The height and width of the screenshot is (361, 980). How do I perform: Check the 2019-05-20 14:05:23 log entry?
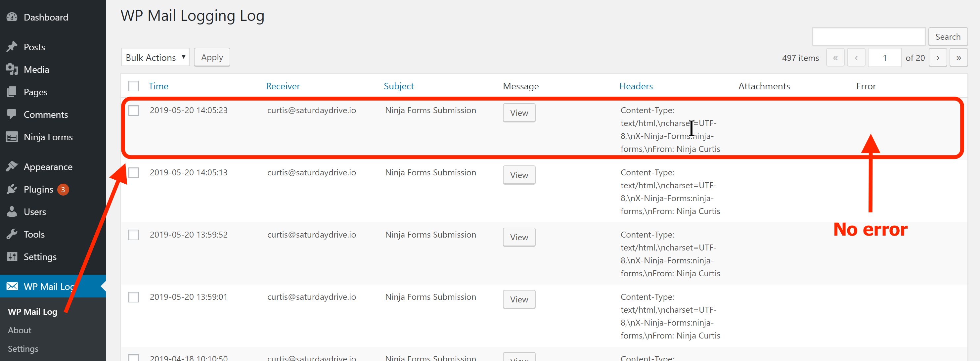(x=134, y=110)
